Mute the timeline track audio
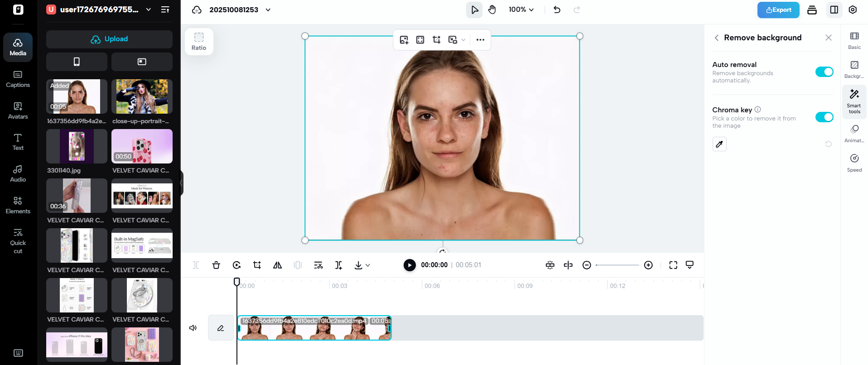The height and width of the screenshot is (365, 868). tap(193, 328)
